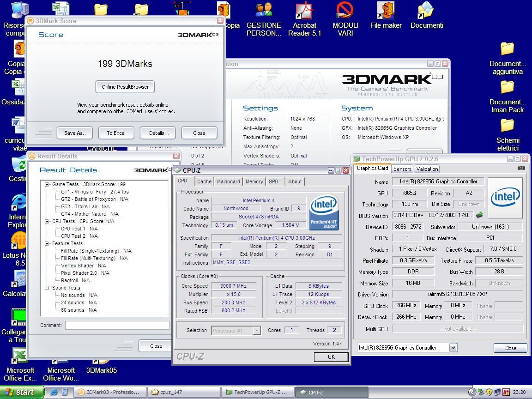Viewport: 532px width, 399px height.
Task: Select the CPU Test 2 tree row
Action: (79, 236)
